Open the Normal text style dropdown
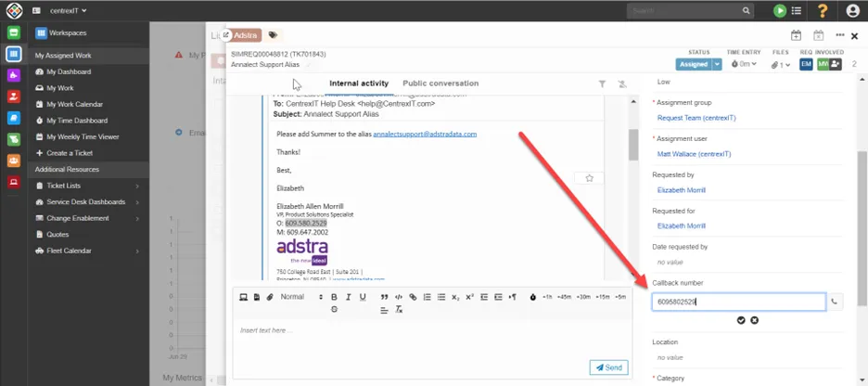Screen dimensions: 868x386 (x=301, y=298)
